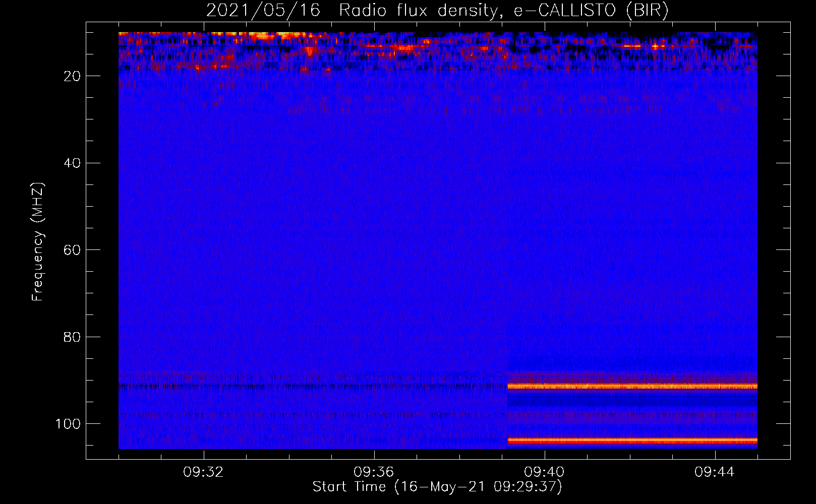Click the 09:40 time tick label
This screenshot has height=504, width=816.
[544, 472]
